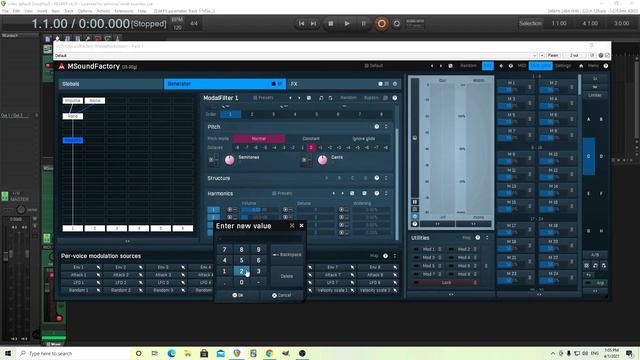Click the Lock button in Utilities
Image resolution: width=640 pixels, height=360 pixels.
446,282
